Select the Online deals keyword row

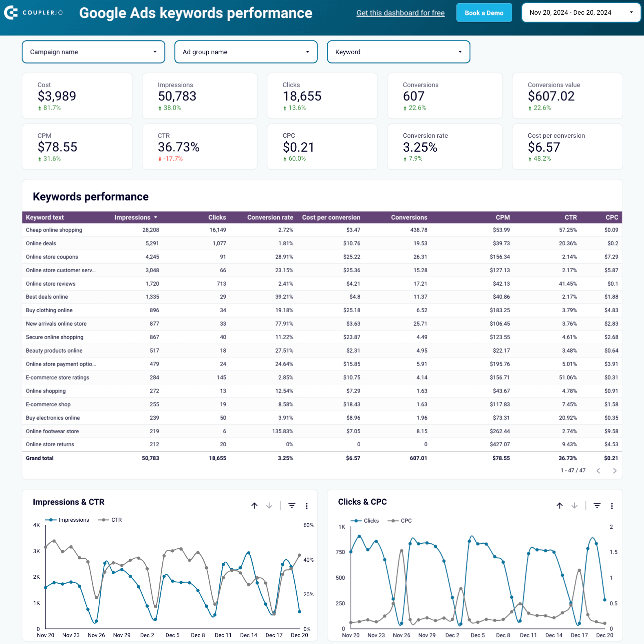(322, 243)
